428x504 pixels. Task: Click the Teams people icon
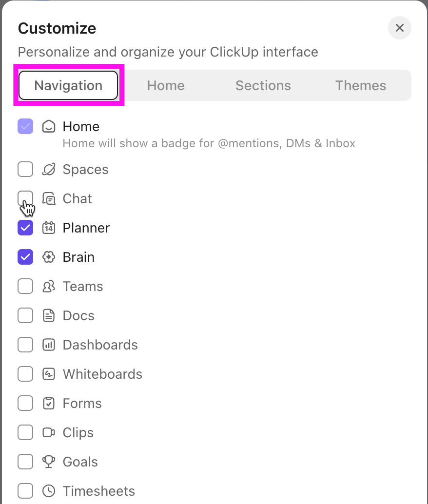click(49, 286)
